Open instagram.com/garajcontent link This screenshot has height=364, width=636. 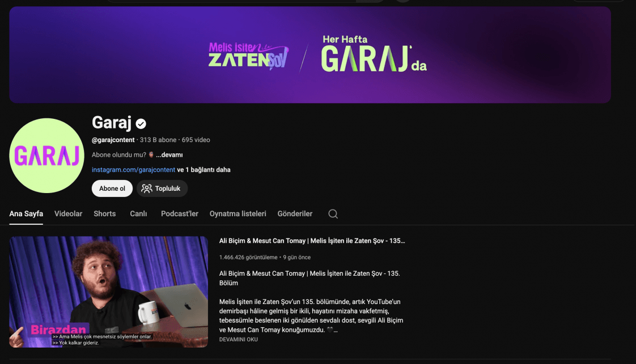[x=133, y=170]
